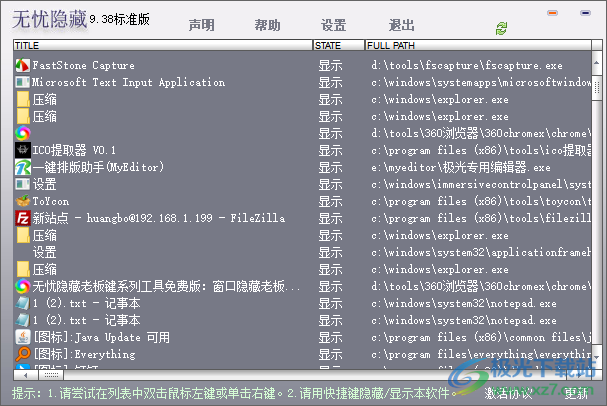607x406 pixels.
Task: Click the ToYcon basket icon
Action: tap(22, 201)
